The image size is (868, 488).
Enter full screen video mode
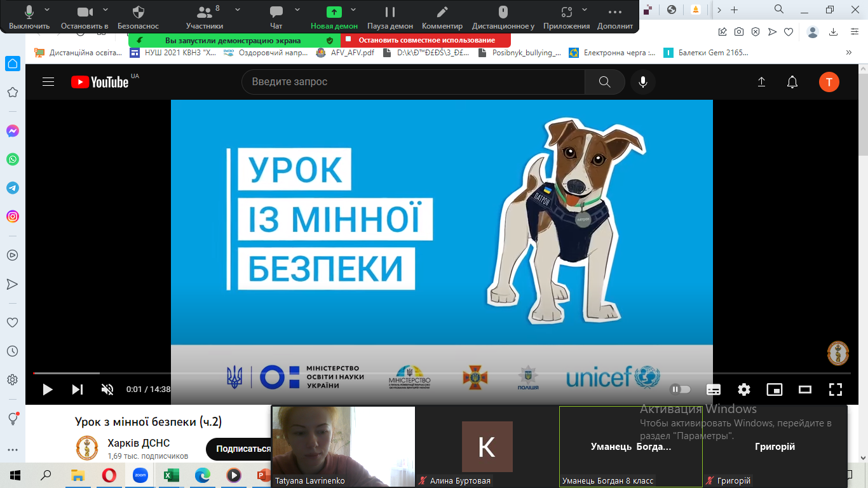(836, 390)
